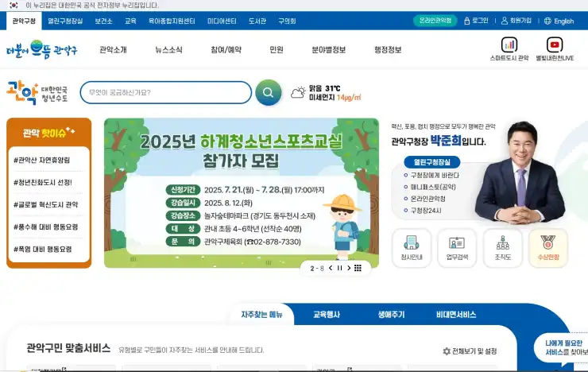Click the 더불어 으뜸 관악구 logo

pyautogui.click(x=41, y=49)
